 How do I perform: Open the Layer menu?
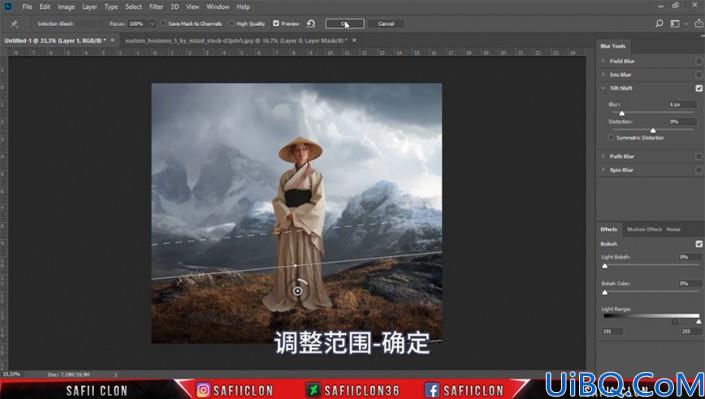pos(89,7)
